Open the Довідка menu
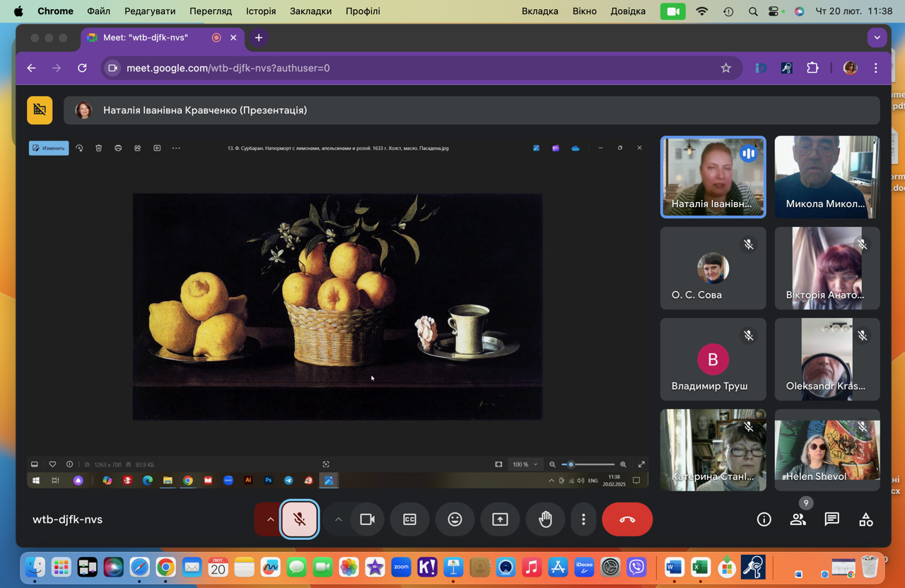Viewport: 905px width, 588px height. tap(628, 11)
